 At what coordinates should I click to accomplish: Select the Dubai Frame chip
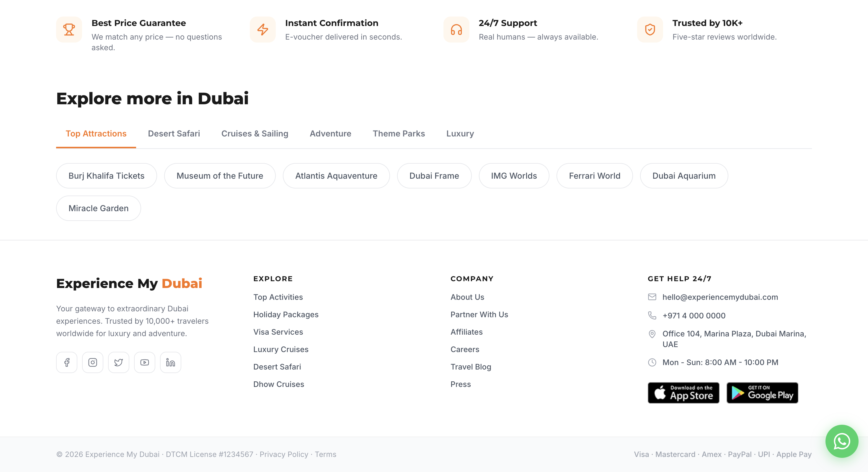434,176
